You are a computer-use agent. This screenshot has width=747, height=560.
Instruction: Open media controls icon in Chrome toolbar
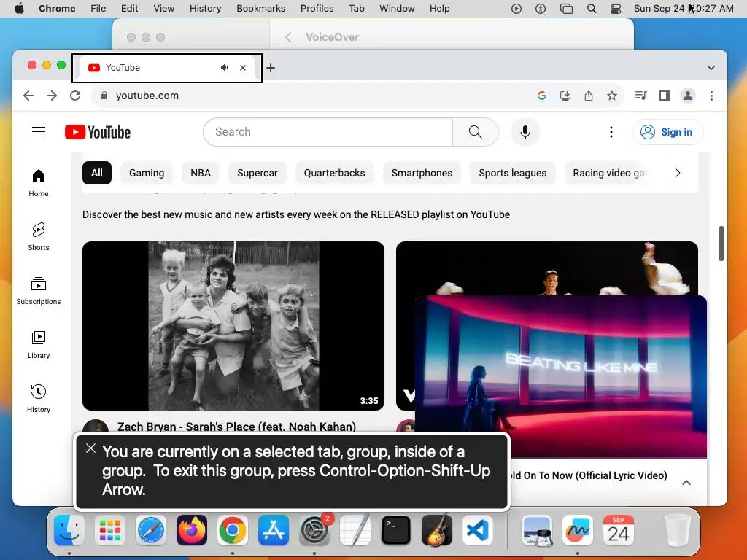[640, 96]
